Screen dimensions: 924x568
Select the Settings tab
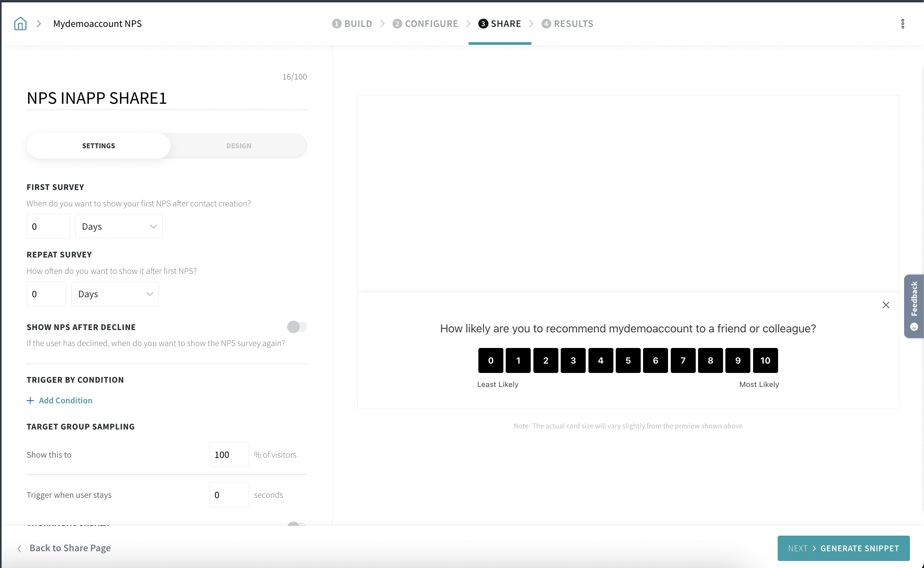98,146
